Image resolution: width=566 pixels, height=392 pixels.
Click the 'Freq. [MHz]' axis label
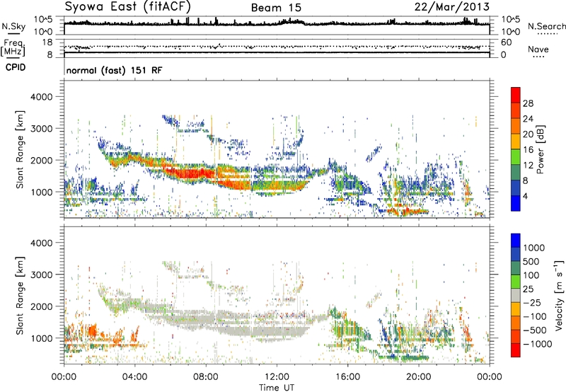click(x=13, y=47)
